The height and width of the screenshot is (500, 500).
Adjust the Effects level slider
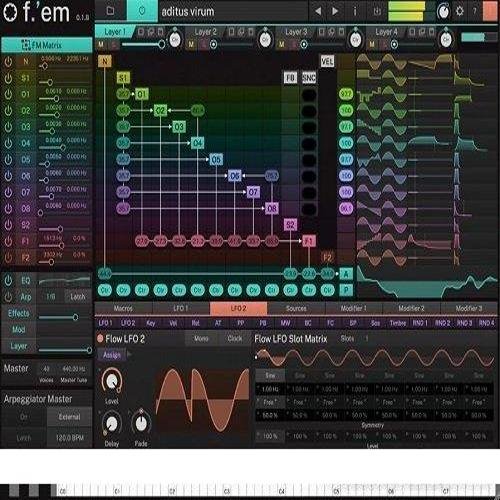[59, 317]
